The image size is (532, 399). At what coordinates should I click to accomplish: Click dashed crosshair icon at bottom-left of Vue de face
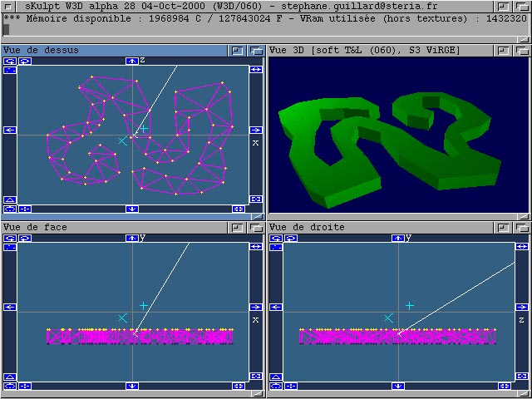(25, 386)
